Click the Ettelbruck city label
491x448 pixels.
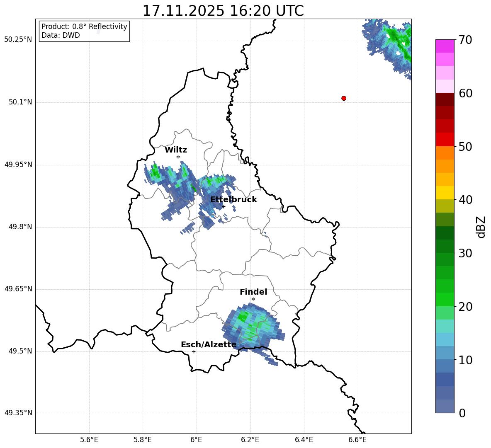(x=233, y=200)
